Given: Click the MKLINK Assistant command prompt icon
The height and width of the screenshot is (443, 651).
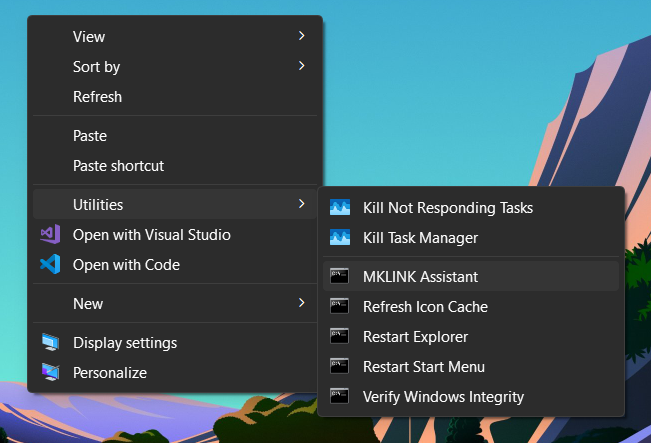Looking at the screenshot, I should pyautogui.click(x=340, y=277).
